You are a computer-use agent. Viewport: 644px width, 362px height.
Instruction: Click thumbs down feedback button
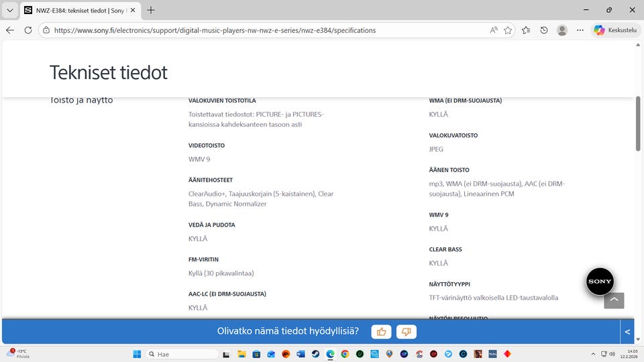click(407, 332)
